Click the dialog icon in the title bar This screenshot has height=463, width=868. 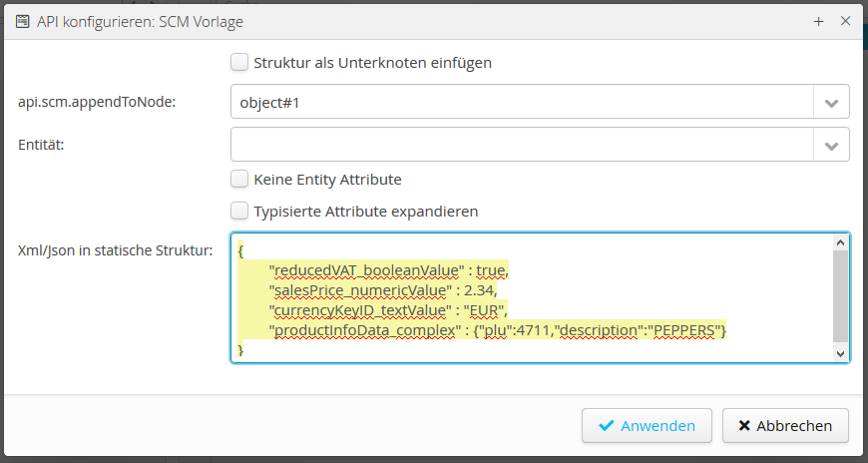(x=21, y=20)
